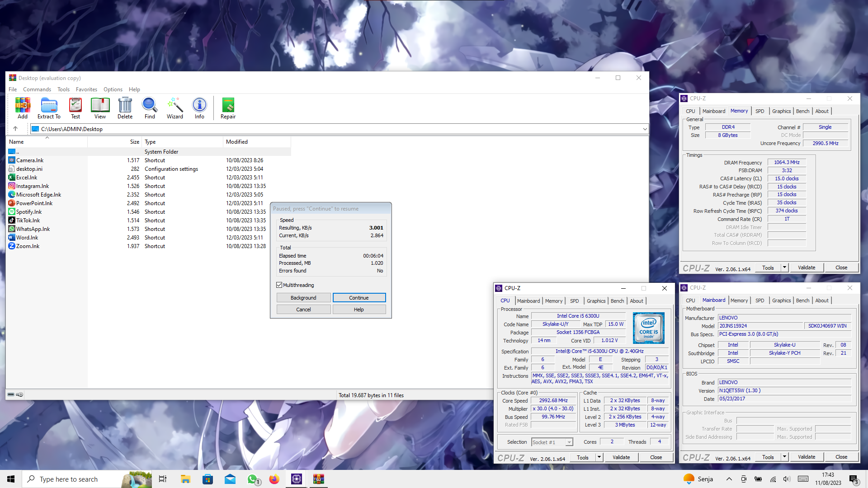868x488 pixels.
Task: Select the TikTok.lnk file icon
Action: click(x=12, y=221)
